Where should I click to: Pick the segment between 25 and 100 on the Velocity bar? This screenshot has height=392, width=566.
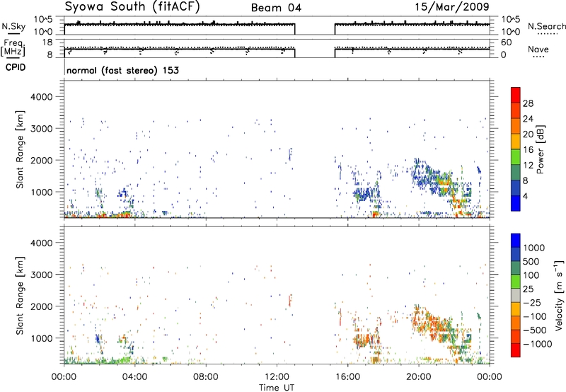tap(516, 282)
